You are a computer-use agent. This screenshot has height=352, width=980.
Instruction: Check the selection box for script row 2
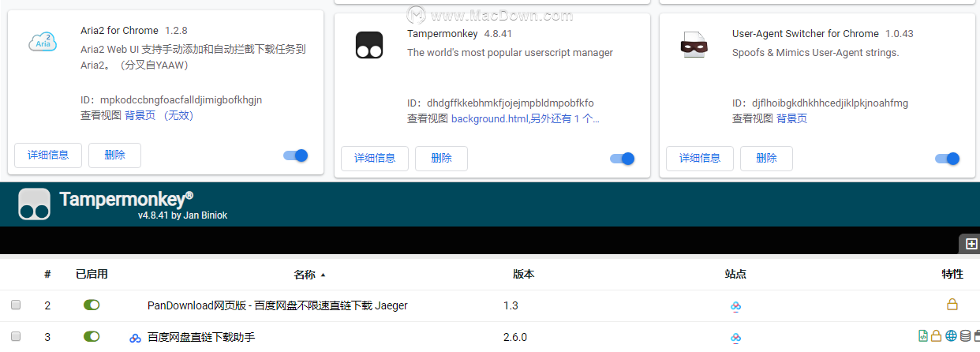(x=16, y=305)
